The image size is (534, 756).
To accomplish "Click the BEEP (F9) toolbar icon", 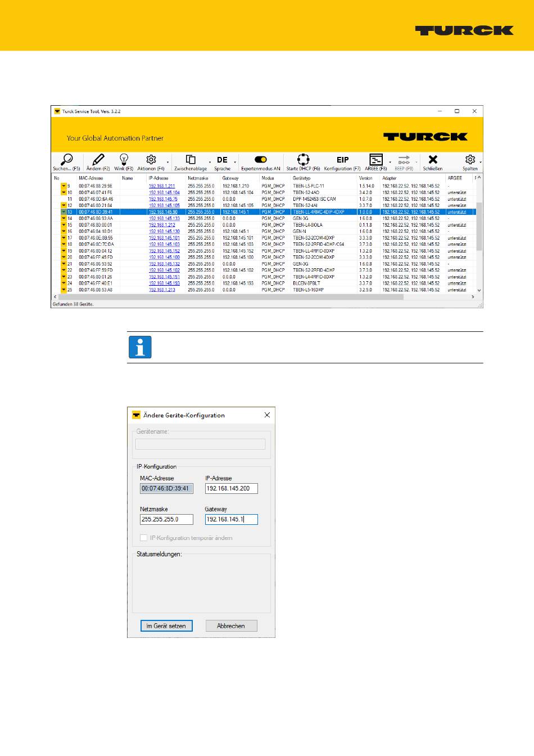I will [x=404, y=162].
